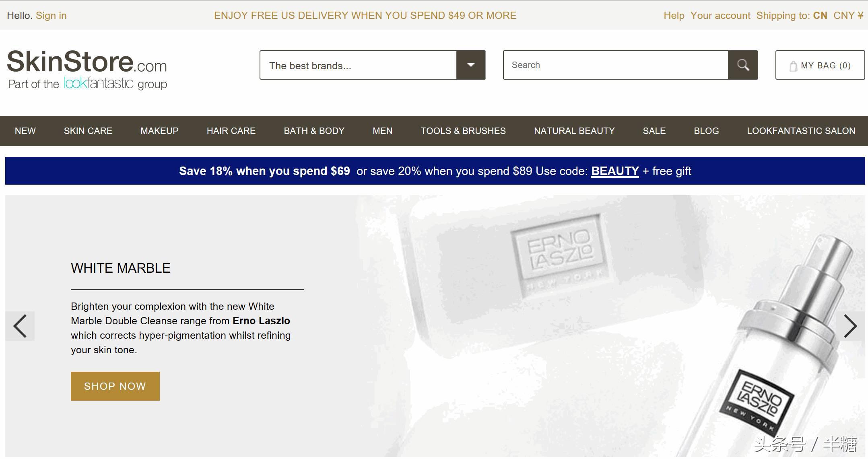Open the brands dropdown arrow
This screenshot has width=868, height=459.
pos(471,65)
